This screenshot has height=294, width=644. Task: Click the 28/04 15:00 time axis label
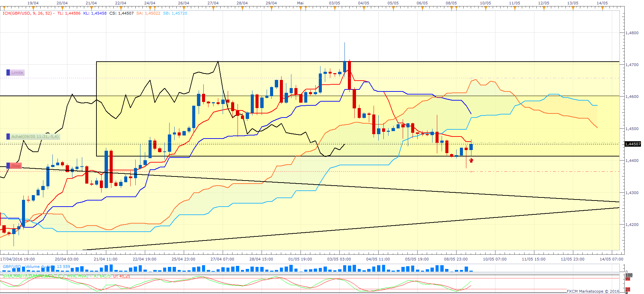point(261,259)
